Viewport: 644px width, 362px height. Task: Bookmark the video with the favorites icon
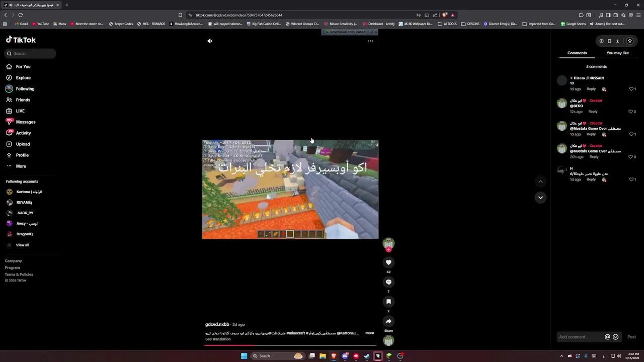point(388,302)
